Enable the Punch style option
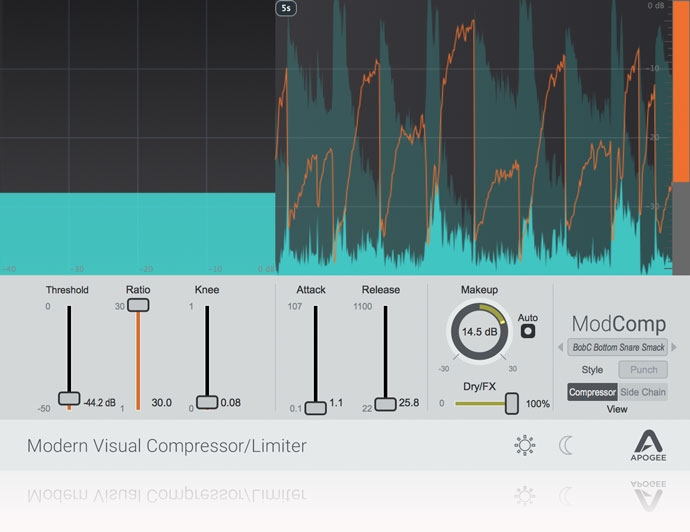The width and height of the screenshot is (690, 532). pyautogui.click(x=643, y=370)
